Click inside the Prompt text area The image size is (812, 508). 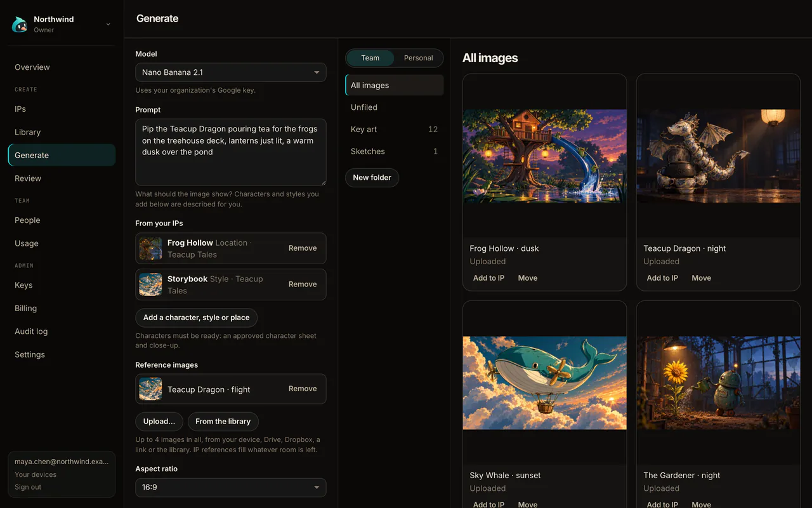click(x=231, y=152)
